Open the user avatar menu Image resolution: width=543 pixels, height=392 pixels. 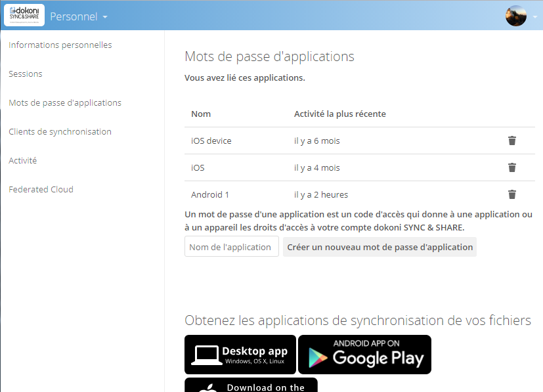[x=516, y=16]
